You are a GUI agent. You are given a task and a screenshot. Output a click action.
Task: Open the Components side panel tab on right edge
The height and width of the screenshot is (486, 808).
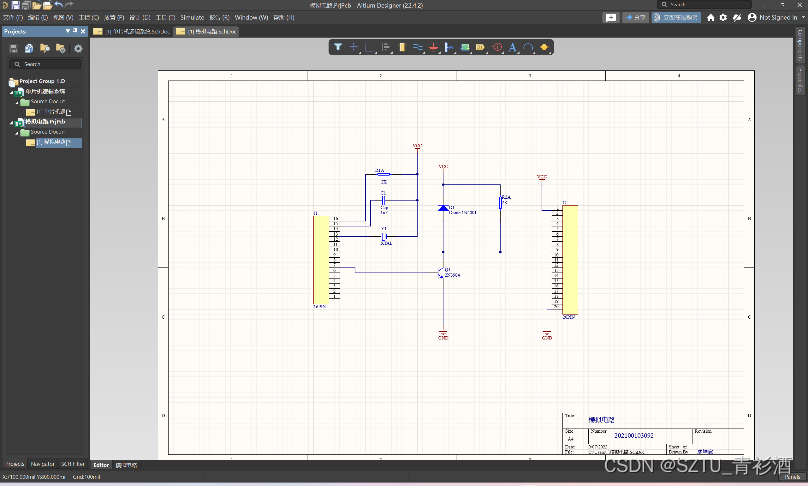[x=800, y=45]
